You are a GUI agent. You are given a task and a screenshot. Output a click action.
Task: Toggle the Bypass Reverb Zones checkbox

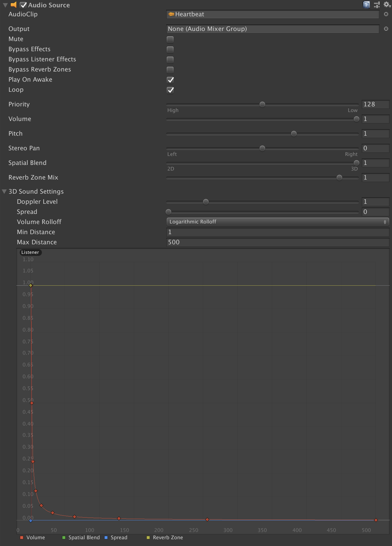click(170, 70)
